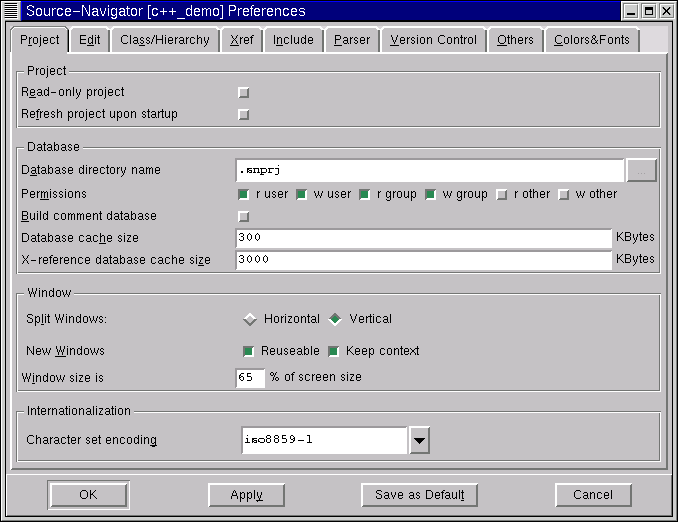Click the 'Permissions' label
This screenshot has width=678, height=522.
pyautogui.click(x=54, y=194)
